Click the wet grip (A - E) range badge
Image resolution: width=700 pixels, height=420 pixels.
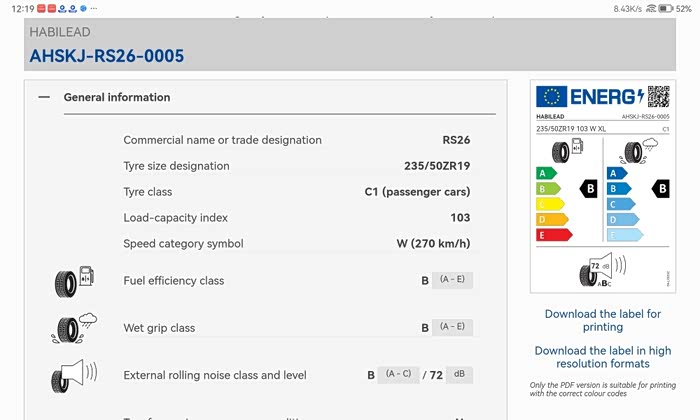tap(453, 327)
